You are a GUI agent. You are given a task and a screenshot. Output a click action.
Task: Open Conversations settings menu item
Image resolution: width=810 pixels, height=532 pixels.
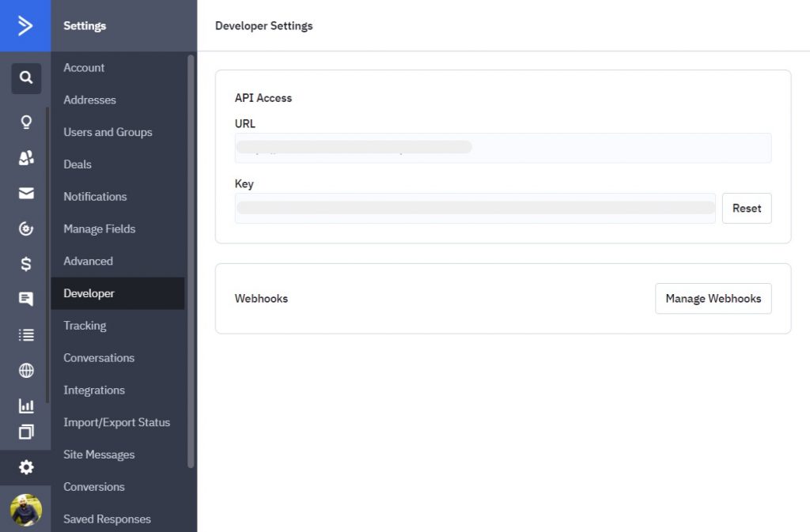pos(99,357)
